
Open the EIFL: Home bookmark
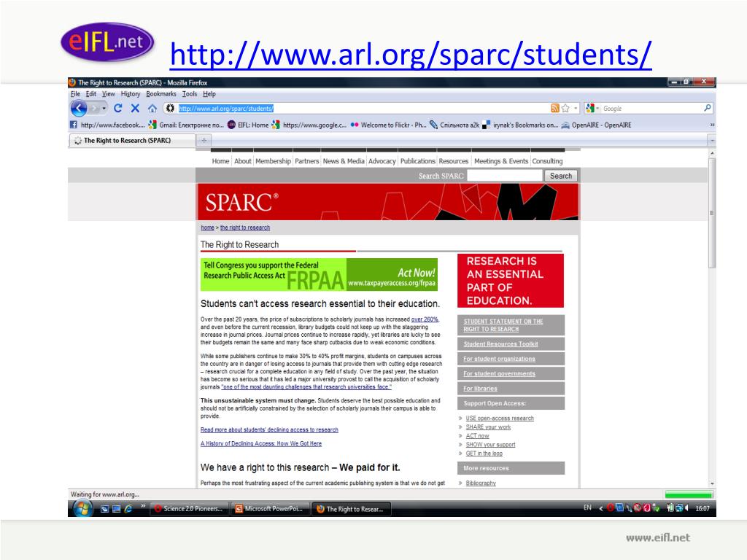[248, 125]
